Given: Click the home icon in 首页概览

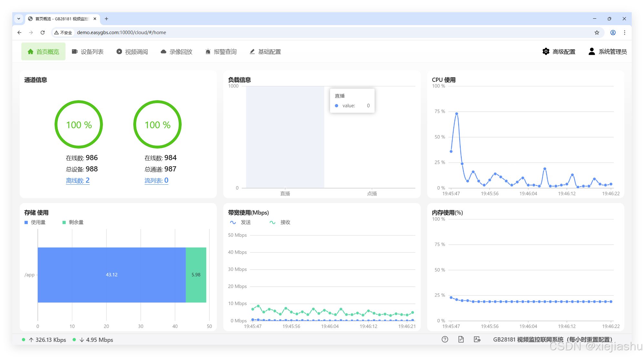Looking at the screenshot, I should (31, 52).
